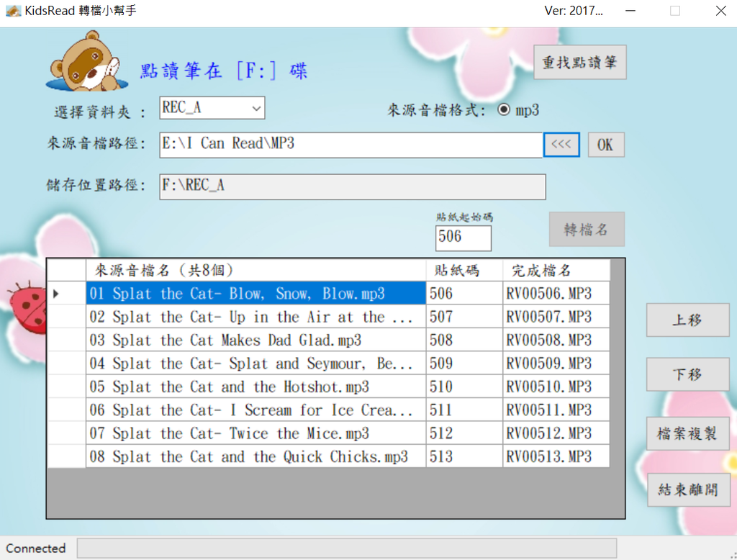Click output name cell RV00508.MP3
This screenshot has width=737, height=560.
(556, 340)
